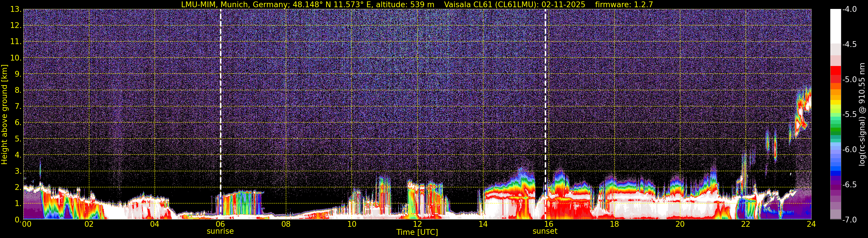Screen dimensions: 868x238
Task: Click the '-6.5' colorbar tick label
Action: point(849,185)
